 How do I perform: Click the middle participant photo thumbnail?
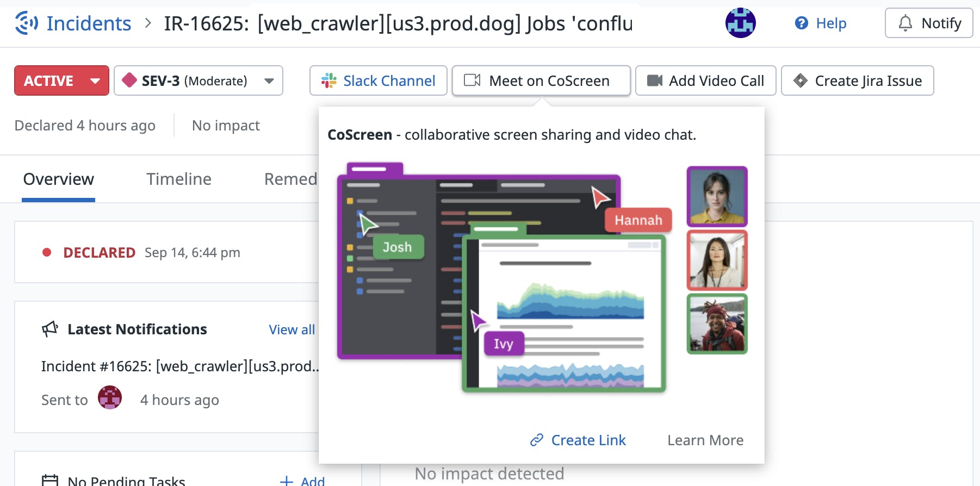717,260
